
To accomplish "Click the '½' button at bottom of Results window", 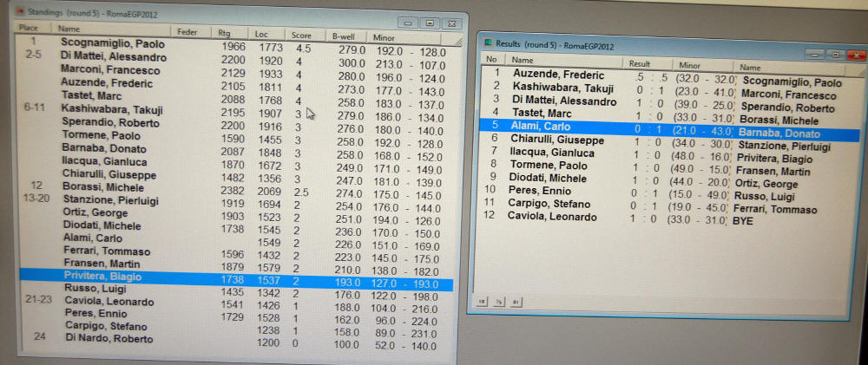I will click(x=499, y=303).
